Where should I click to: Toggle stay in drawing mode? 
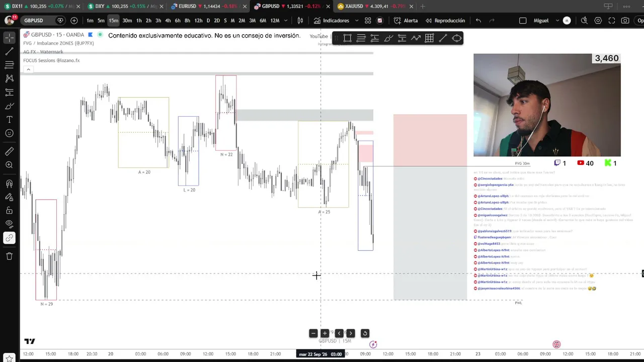click(x=9, y=197)
